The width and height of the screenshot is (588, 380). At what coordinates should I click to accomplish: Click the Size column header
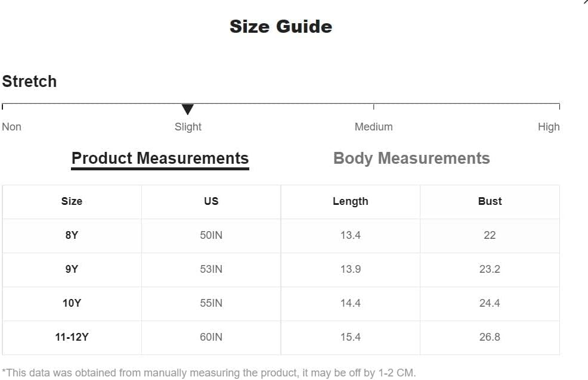pyautogui.click(x=72, y=201)
